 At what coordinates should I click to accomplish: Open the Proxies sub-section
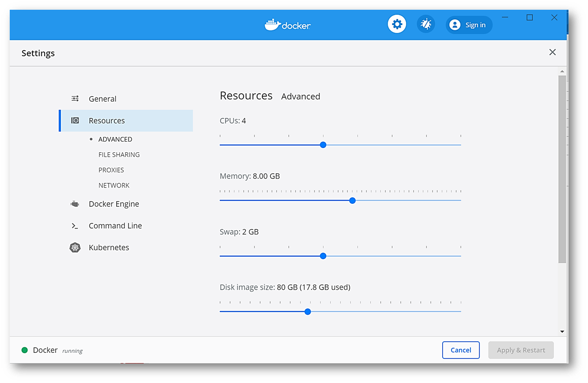coord(111,170)
